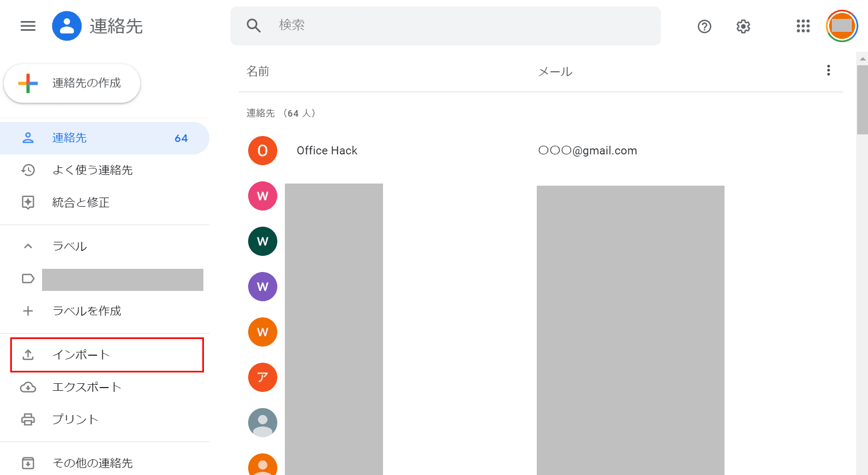The height and width of the screenshot is (475, 868).
Task: Click the 名前 column header
Action: 258,71
